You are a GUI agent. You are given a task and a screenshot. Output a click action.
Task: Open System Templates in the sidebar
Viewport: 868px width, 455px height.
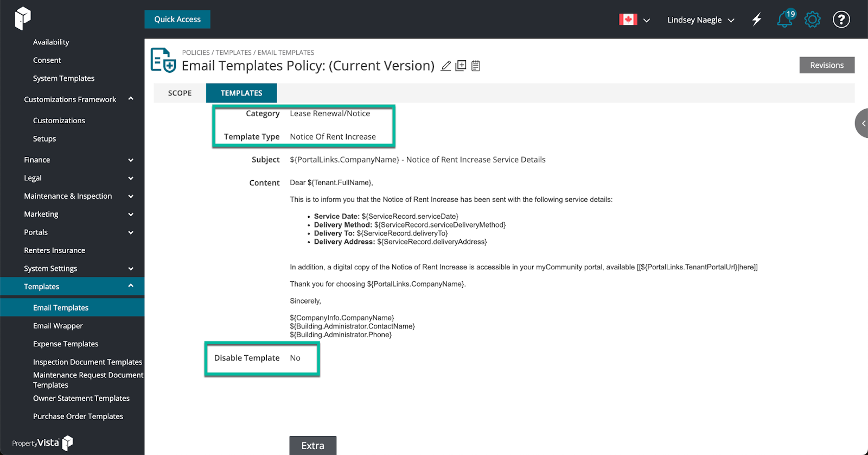click(63, 78)
